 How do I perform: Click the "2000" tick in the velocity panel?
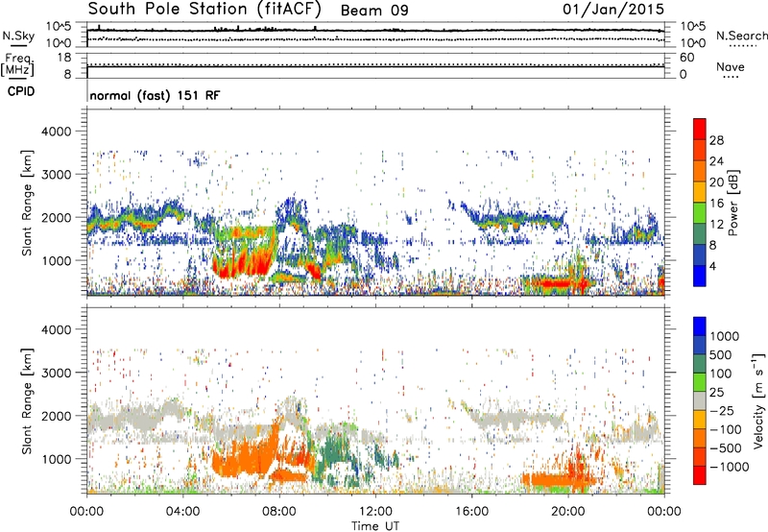[x=57, y=416]
